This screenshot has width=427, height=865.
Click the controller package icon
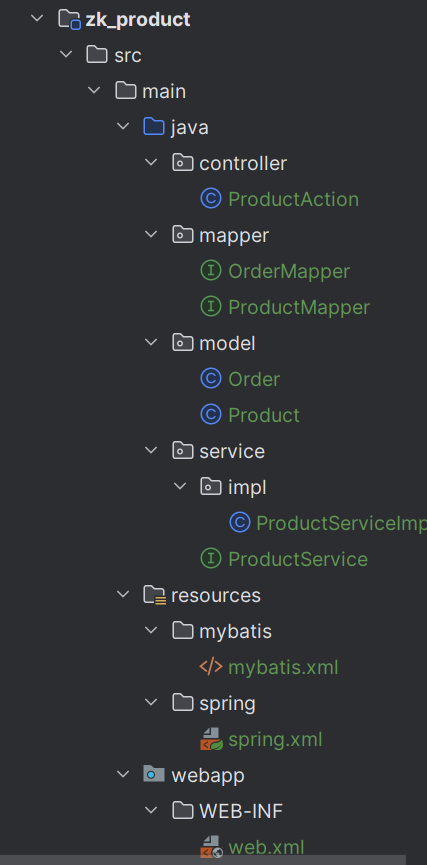click(183, 163)
